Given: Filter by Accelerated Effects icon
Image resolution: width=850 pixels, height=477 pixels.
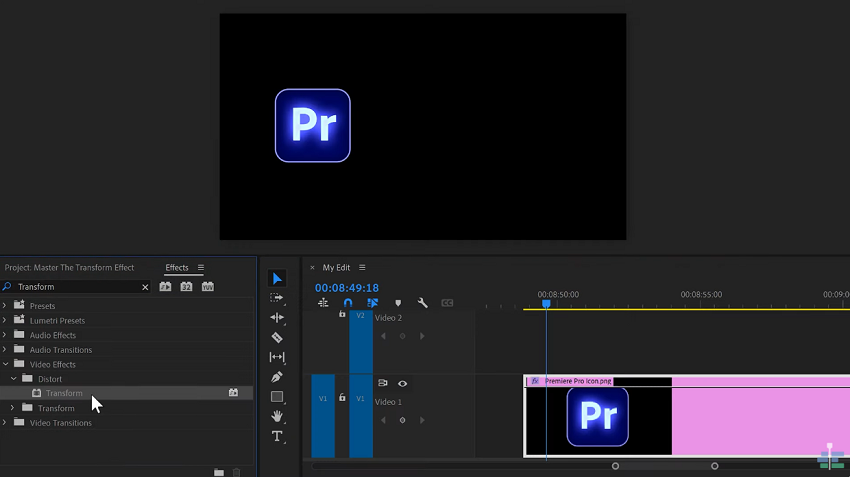Looking at the screenshot, I should click(165, 287).
